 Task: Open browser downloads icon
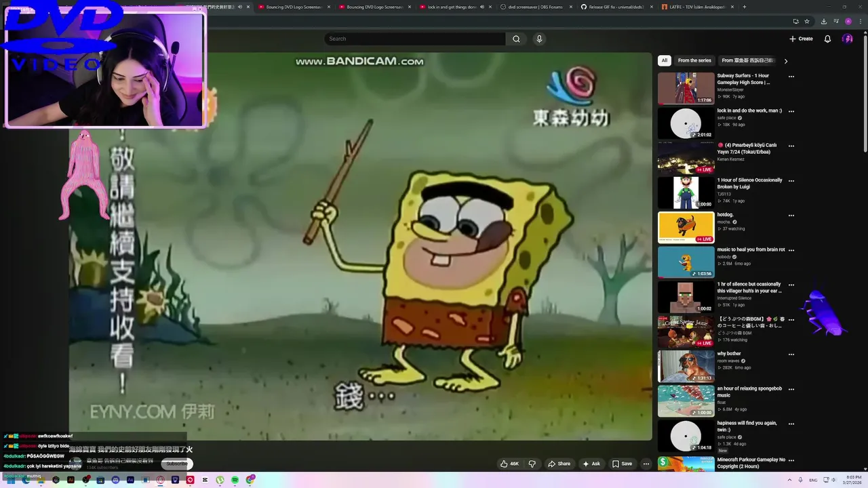coord(824,21)
